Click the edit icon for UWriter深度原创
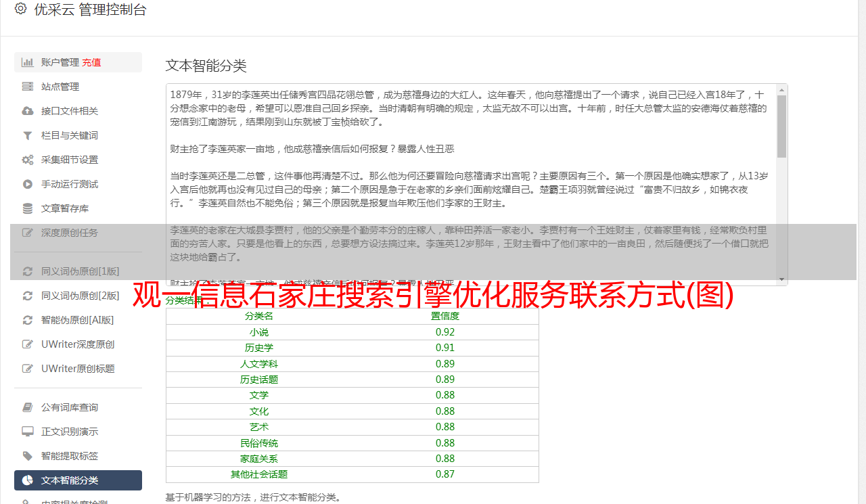The image size is (866, 504). point(28,344)
